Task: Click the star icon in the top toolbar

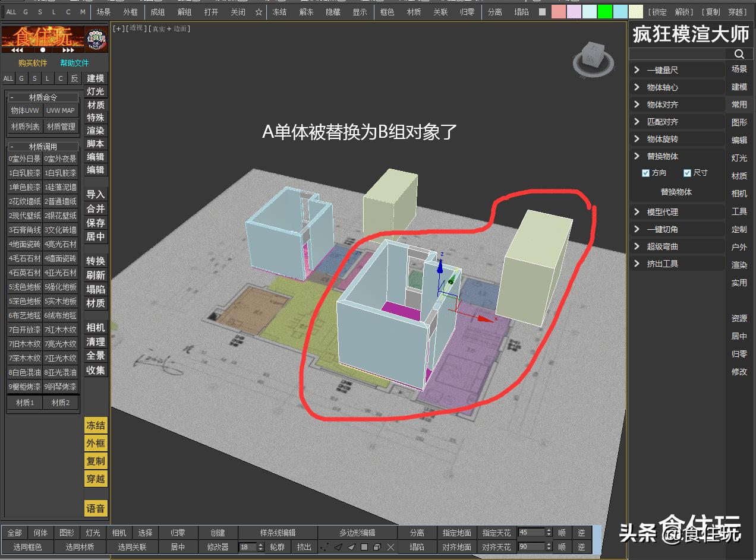Action: 258,11
